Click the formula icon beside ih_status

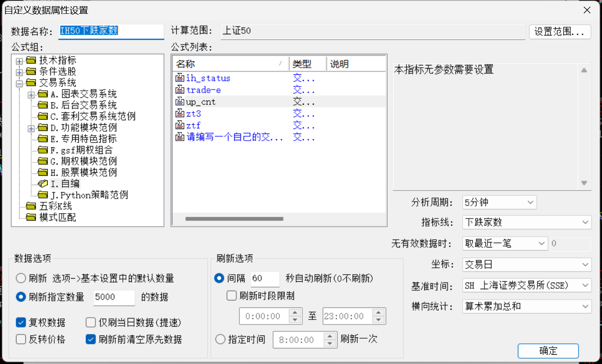coord(180,78)
